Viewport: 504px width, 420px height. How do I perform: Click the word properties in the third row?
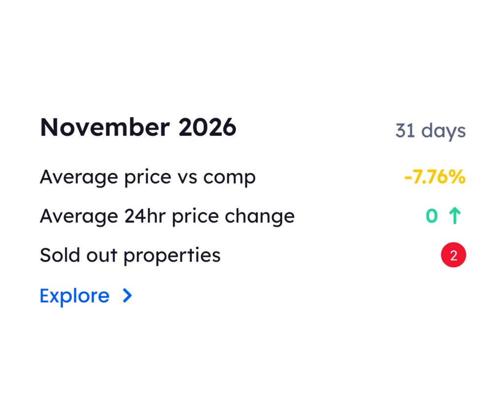[172, 256]
